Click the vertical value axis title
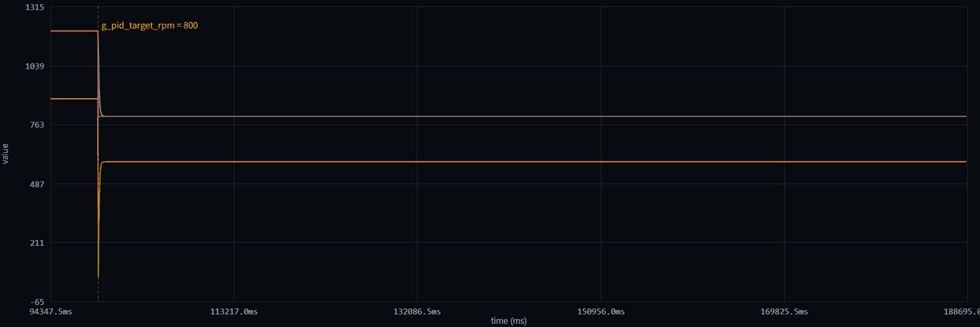Image resolution: width=980 pixels, height=327 pixels. pyautogui.click(x=7, y=154)
